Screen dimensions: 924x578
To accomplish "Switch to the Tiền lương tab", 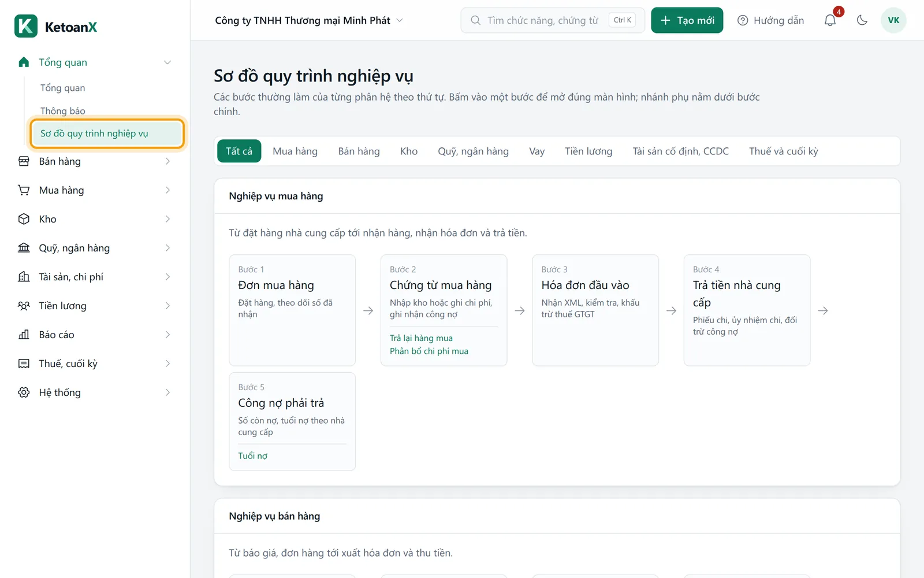I will [588, 151].
